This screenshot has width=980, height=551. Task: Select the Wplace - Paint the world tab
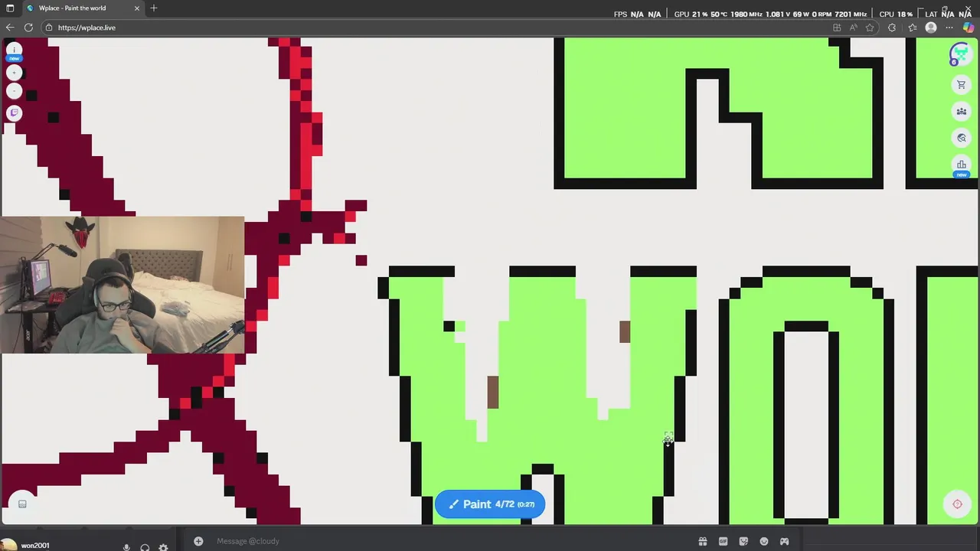click(82, 8)
